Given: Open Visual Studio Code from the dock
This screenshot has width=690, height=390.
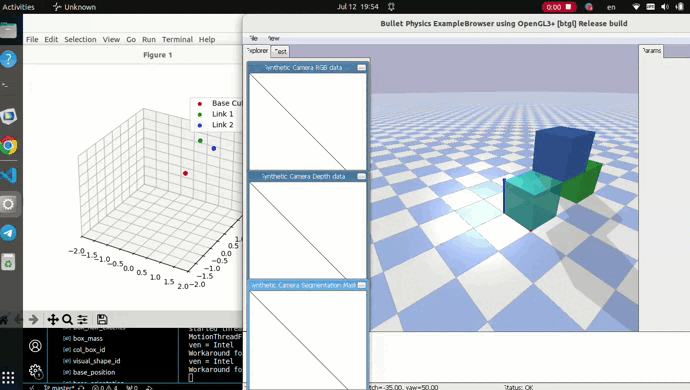Looking at the screenshot, I should tap(9, 175).
